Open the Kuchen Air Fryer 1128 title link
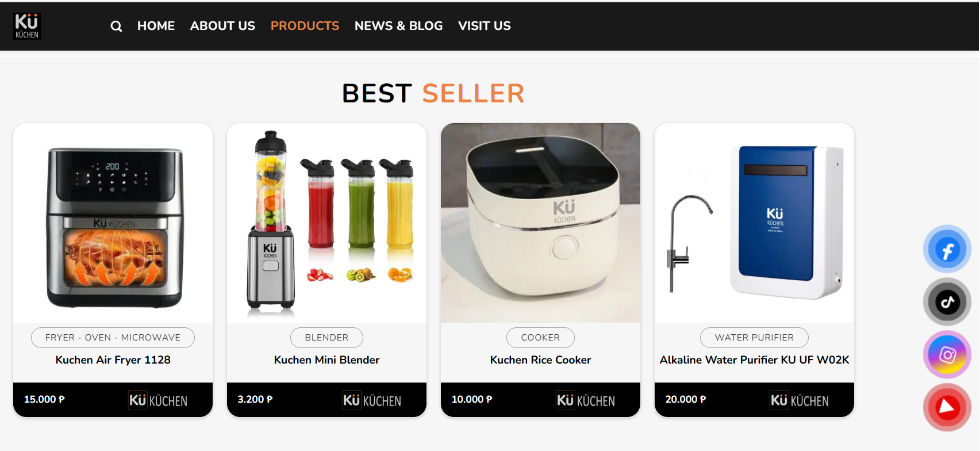The height and width of the screenshot is (451, 980). [x=113, y=360]
